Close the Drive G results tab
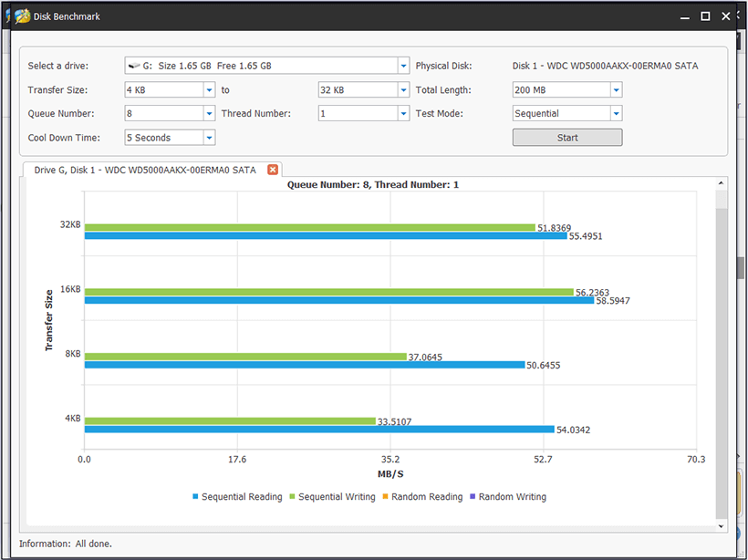The image size is (748, 560). [x=273, y=170]
